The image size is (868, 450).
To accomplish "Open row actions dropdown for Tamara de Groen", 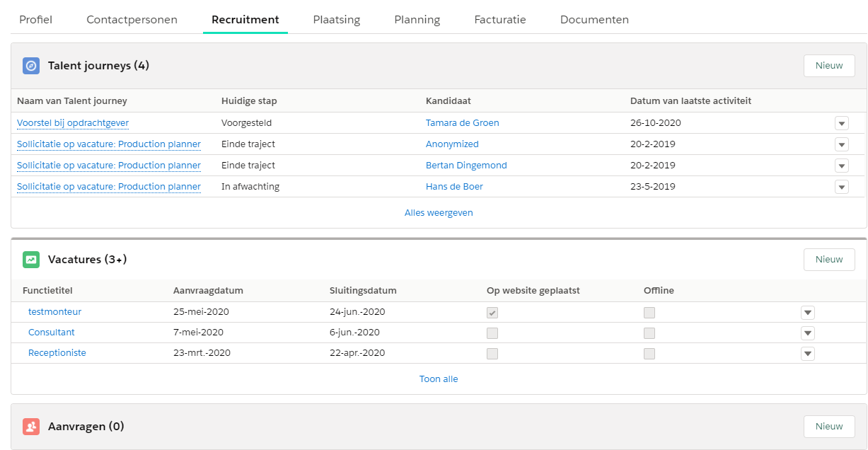I will tap(841, 123).
